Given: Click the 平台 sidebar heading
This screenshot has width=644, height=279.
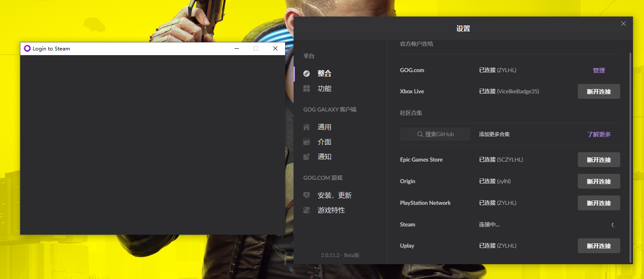Looking at the screenshot, I should coord(309,56).
